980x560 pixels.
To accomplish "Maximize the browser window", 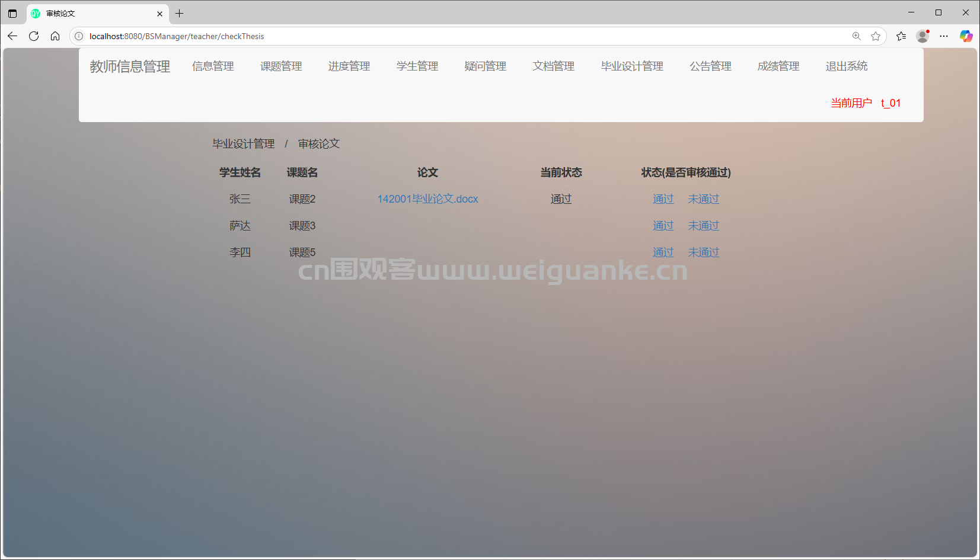I will point(938,12).
